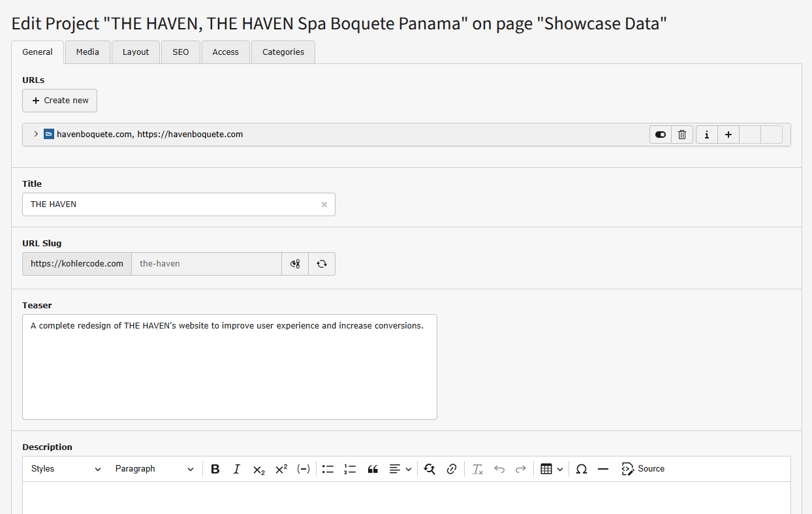Undo last editor change
The width and height of the screenshot is (812, 514).
(499, 469)
